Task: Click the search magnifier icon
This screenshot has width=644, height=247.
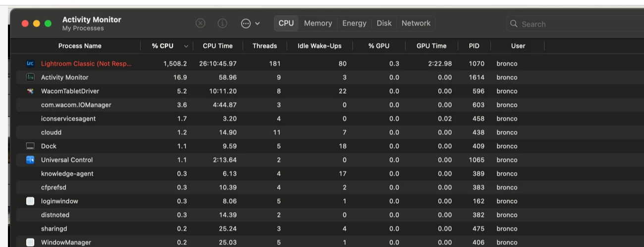Action: pyautogui.click(x=514, y=24)
